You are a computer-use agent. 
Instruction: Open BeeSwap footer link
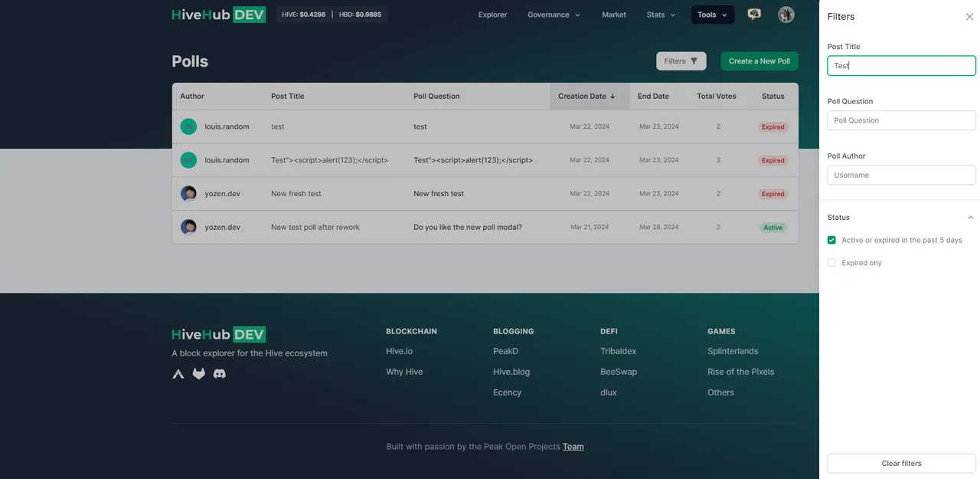click(619, 372)
